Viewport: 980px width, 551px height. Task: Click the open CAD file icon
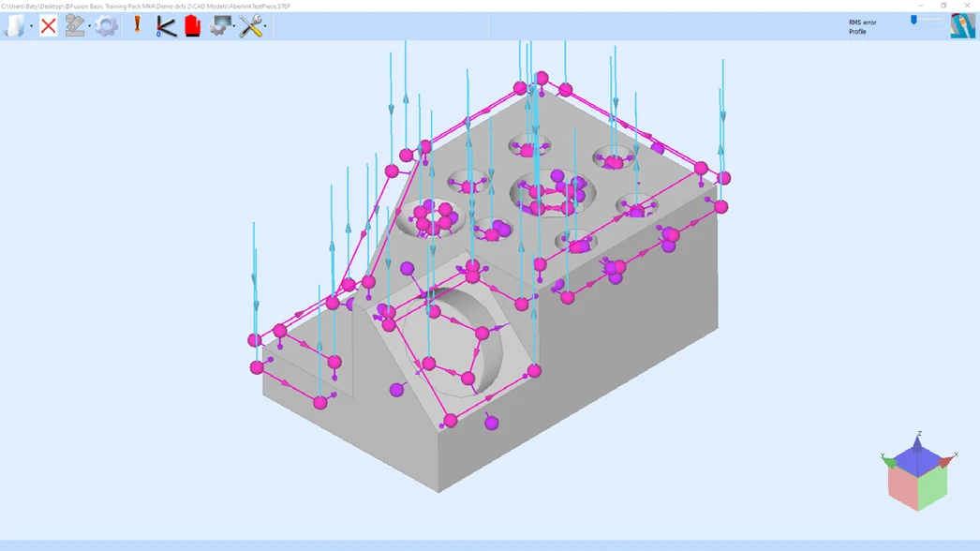pyautogui.click(x=15, y=26)
